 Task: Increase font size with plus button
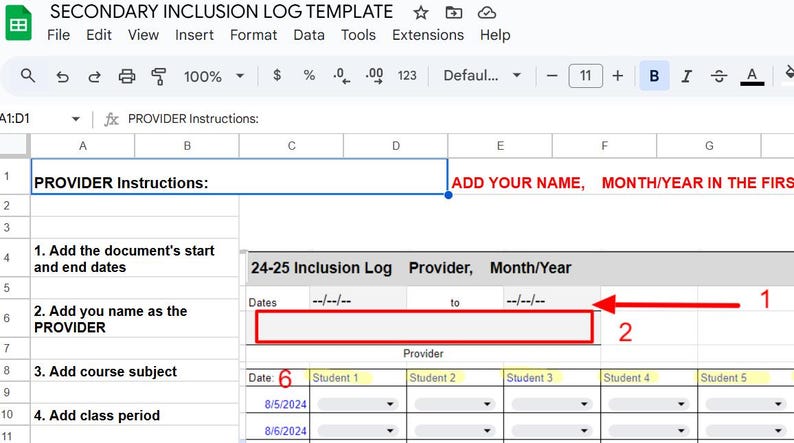(x=617, y=76)
